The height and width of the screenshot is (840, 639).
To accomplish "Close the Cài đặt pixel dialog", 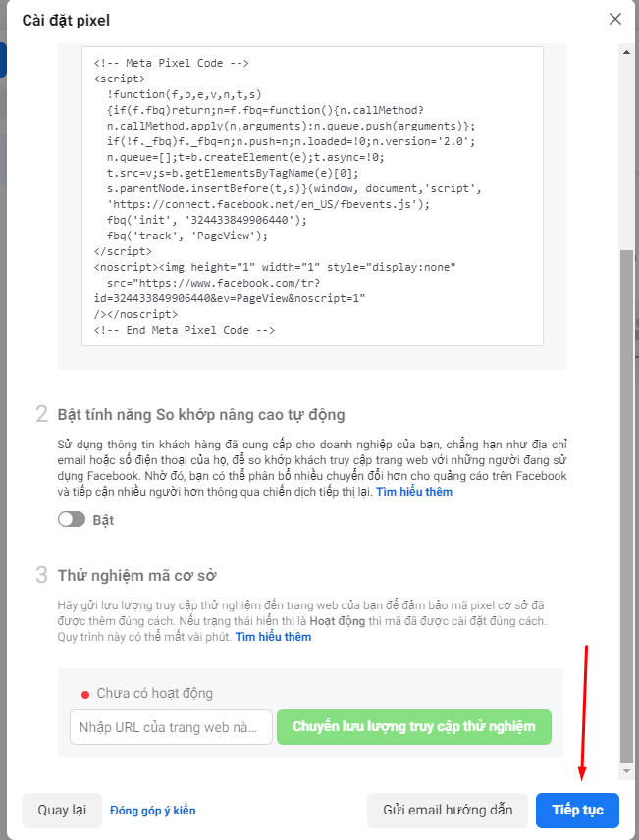I will pyautogui.click(x=615, y=19).
